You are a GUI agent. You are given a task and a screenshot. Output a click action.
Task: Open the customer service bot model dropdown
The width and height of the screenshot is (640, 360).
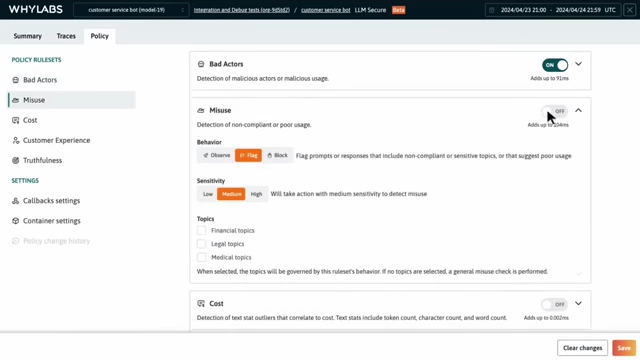click(131, 10)
